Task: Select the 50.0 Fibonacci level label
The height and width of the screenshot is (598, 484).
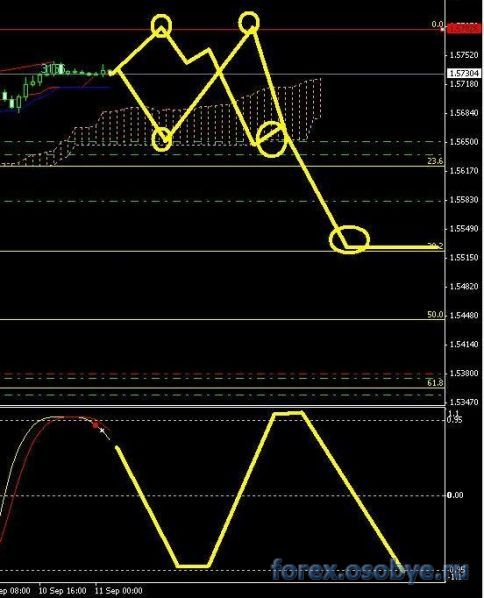Action: pyautogui.click(x=435, y=315)
